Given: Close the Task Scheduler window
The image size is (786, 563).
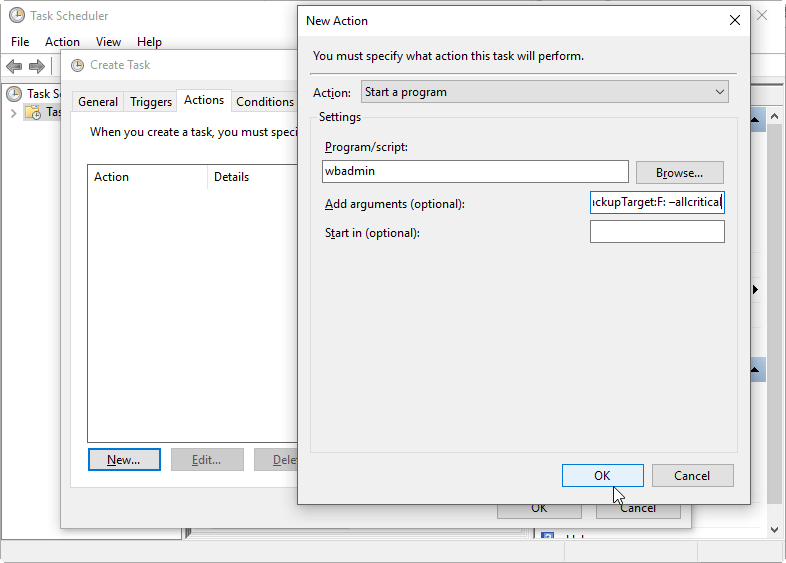Looking at the screenshot, I should [x=762, y=16].
